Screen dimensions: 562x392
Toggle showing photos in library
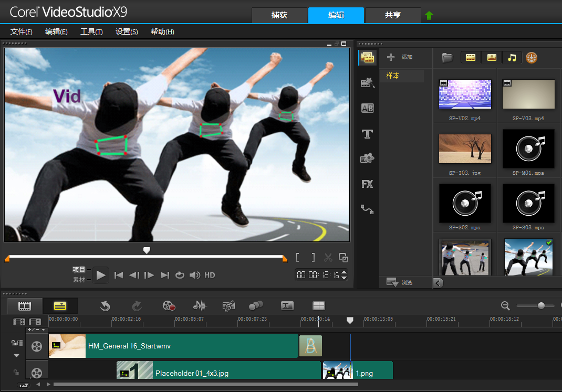[492, 58]
